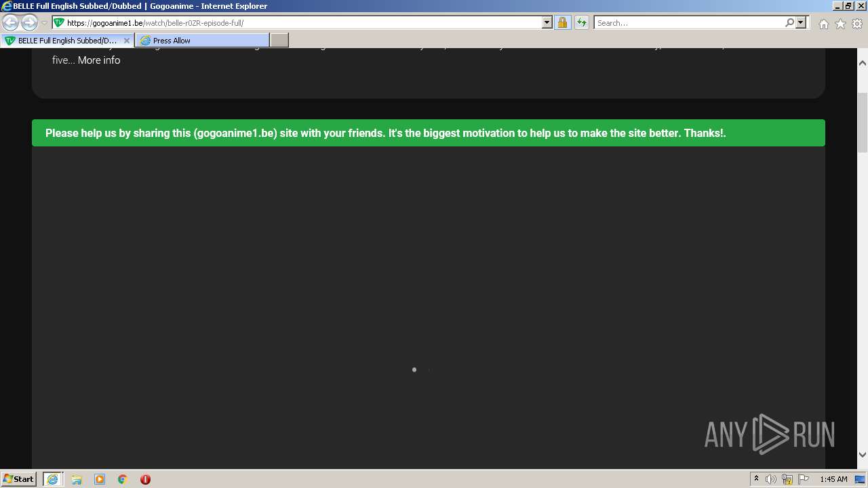Image resolution: width=868 pixels, height=488 pixels.
Task: Open the recent pages dropdown arrow
Action: point(44,23)
